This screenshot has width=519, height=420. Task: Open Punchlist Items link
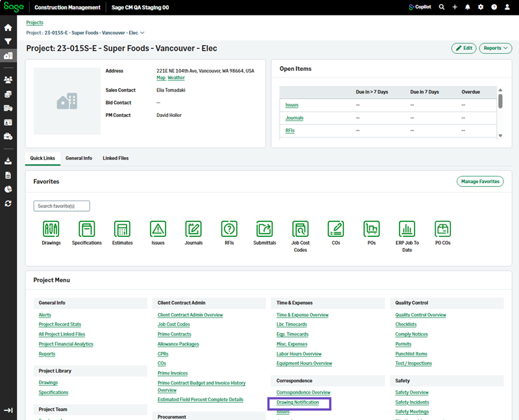(x=411, y=354)
